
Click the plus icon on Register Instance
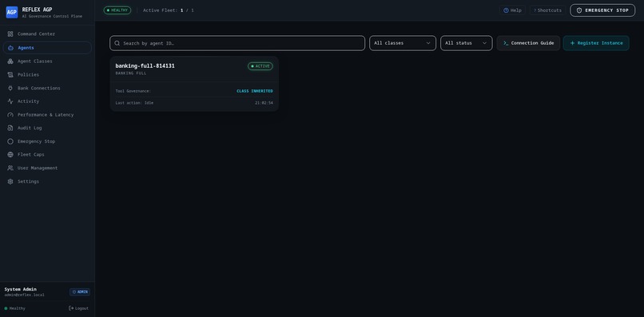pyautogui.click(x=572, y=43)
